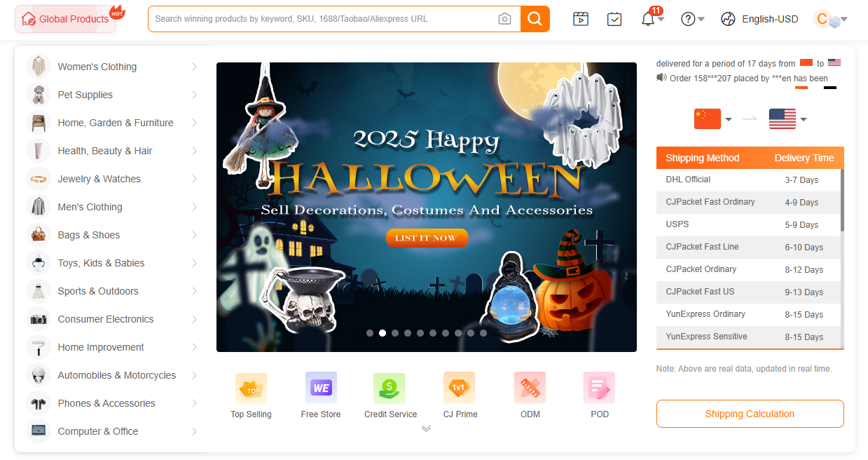
Task: Expand more shortcuts with the double chevron
Action: 426,428
